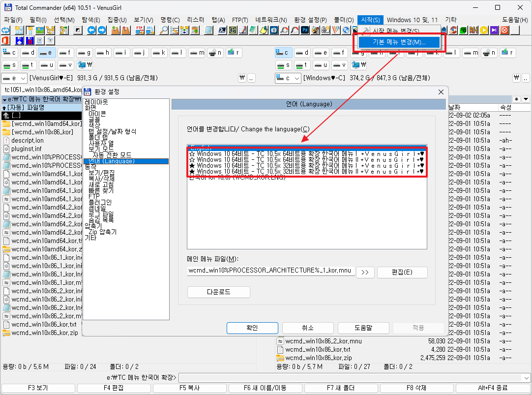The image size is (532, 395).
Task: Select drive s in right panel drive bar
Action: 284,65
